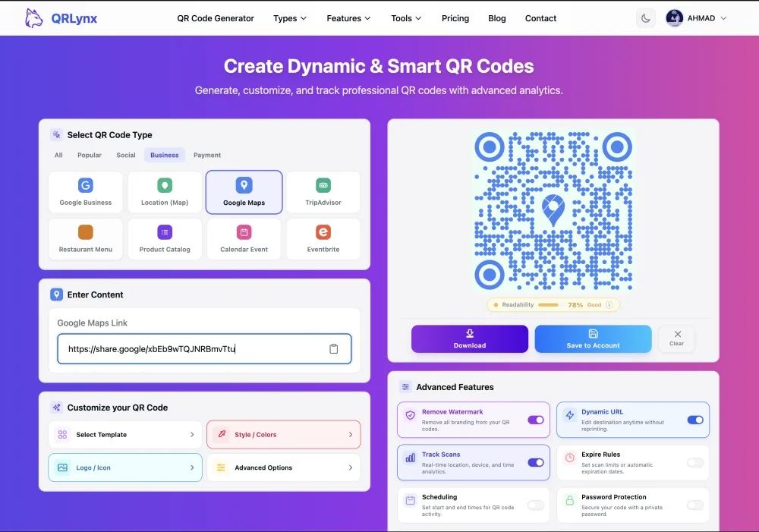The width and height of the screenshot is (759, 532).
Task: Click the AHMAD profile avatar
Action: pos(674,18)
